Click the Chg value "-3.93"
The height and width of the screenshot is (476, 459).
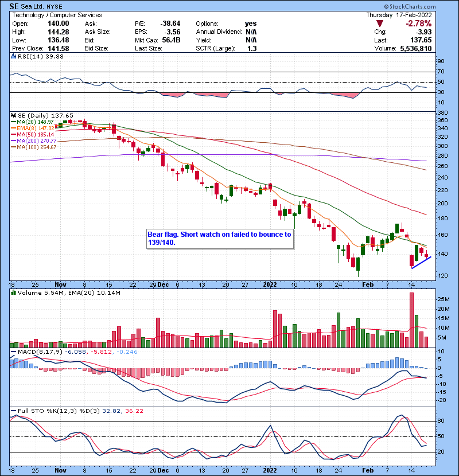(423, 32)
